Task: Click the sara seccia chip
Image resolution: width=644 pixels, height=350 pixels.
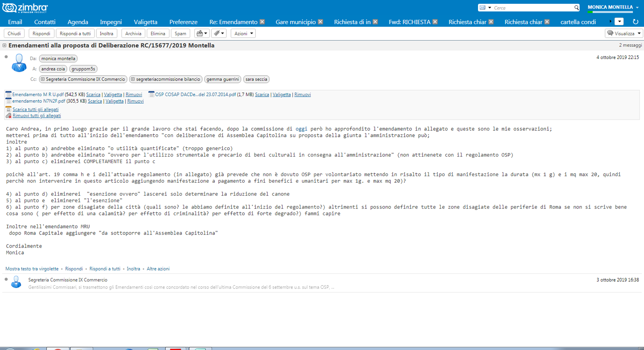Action: coord(256,79)
